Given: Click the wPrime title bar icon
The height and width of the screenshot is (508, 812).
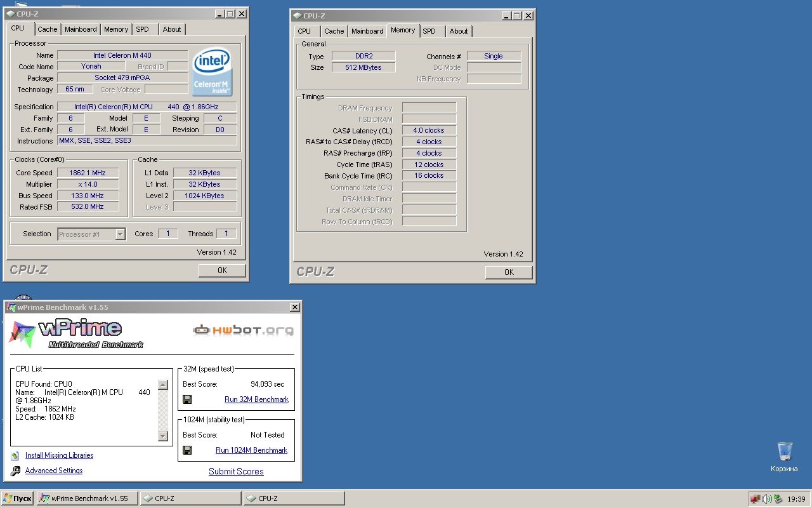Looking at the screenshot, I should click(x=11, y=307).
